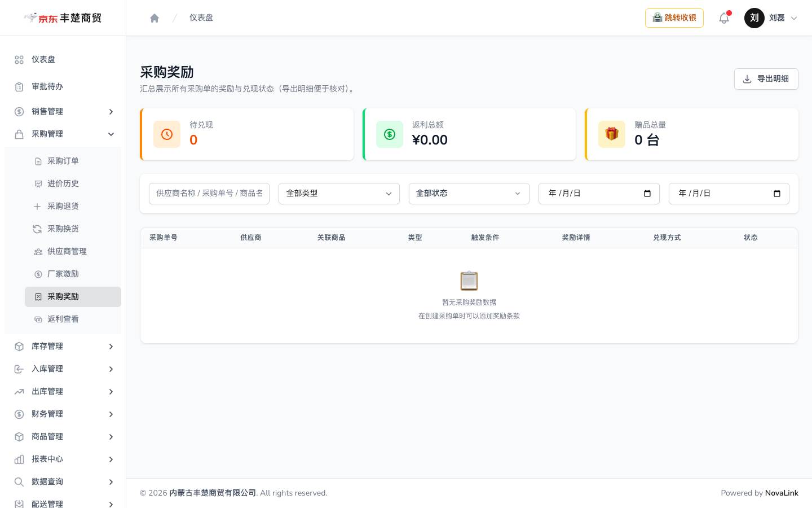Screen dimensions: 812x508
Task: Open the 全部状态 dropdown
Action: click(469, 194)
